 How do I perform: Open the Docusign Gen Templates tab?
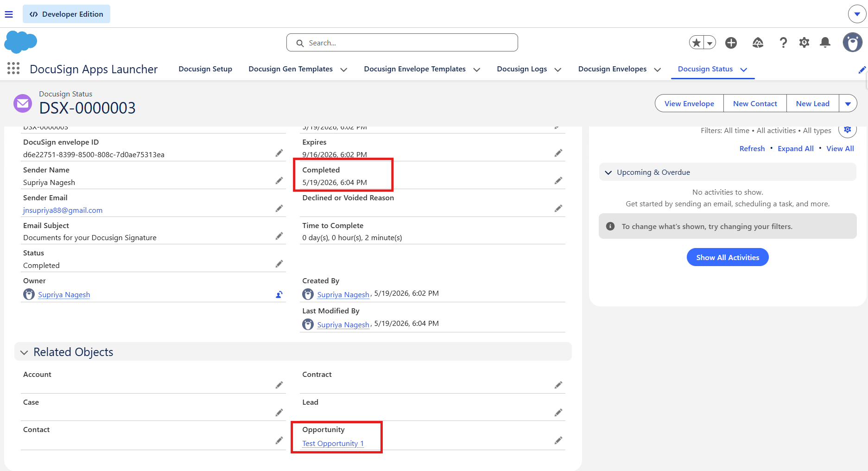click(x=291, y=69)
